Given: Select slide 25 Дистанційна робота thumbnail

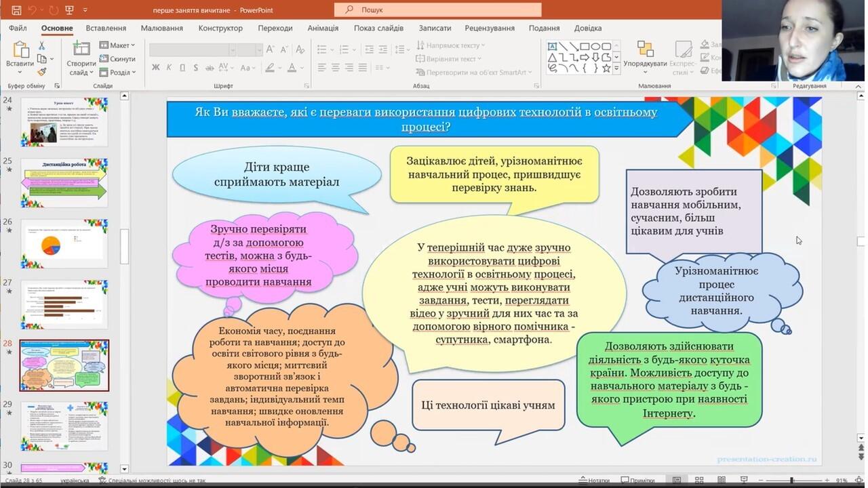Looking at the screenshot, I should (64, 183).
